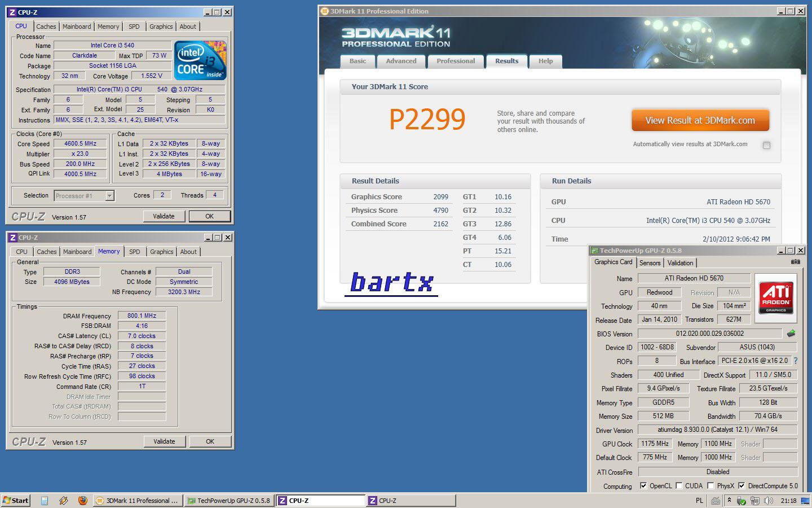Click Validate in top CPU-Z window

click(164, 216)
